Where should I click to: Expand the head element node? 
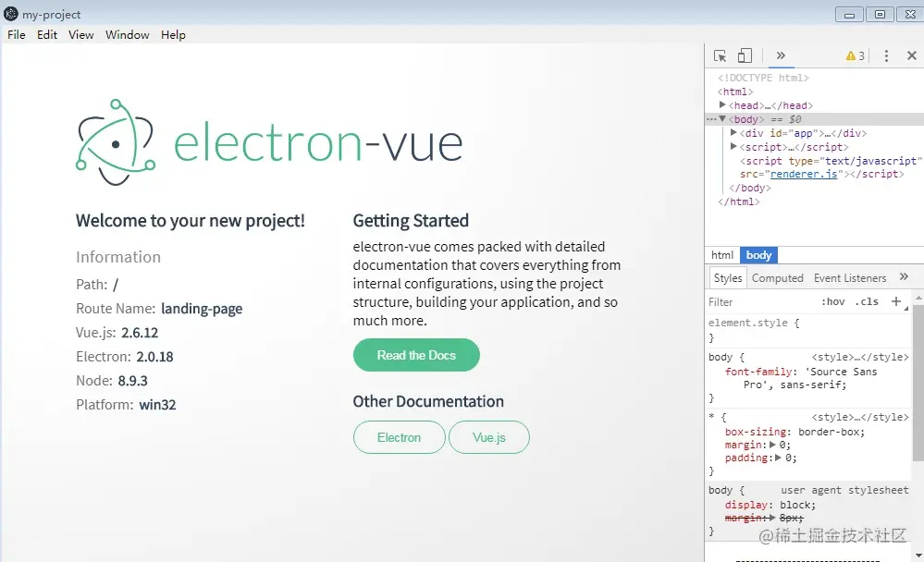[721, 104]
